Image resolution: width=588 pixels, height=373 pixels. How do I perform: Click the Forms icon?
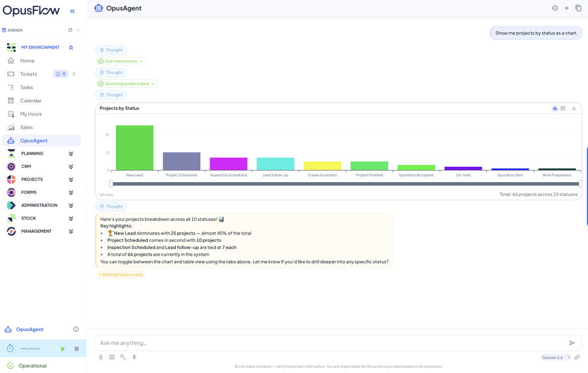tap(11, 193)
